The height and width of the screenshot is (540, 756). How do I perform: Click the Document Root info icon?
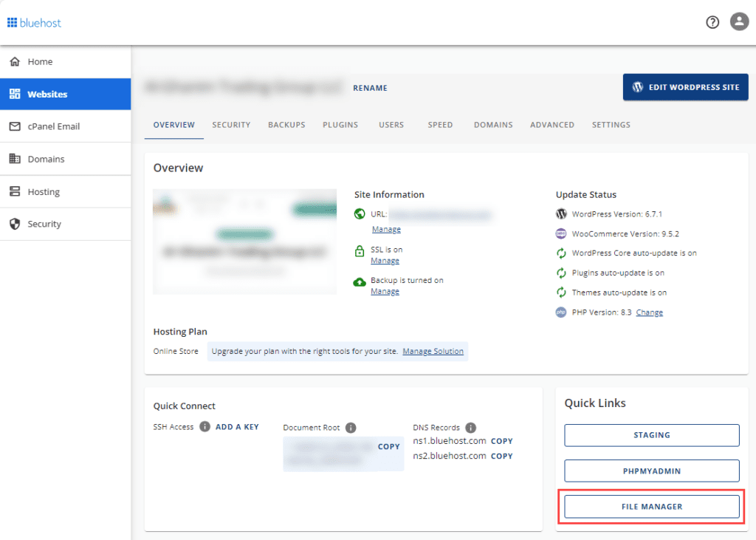(x=351, y=428)
